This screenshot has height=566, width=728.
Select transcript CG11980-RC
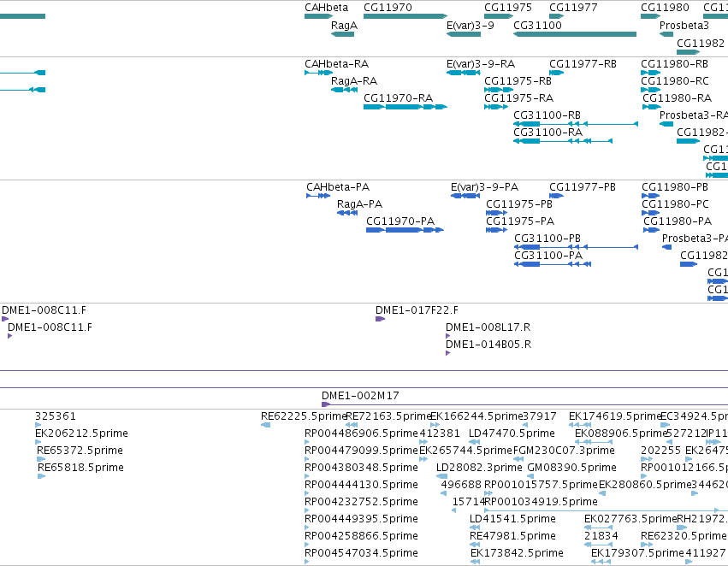click(x=650, y=90)
